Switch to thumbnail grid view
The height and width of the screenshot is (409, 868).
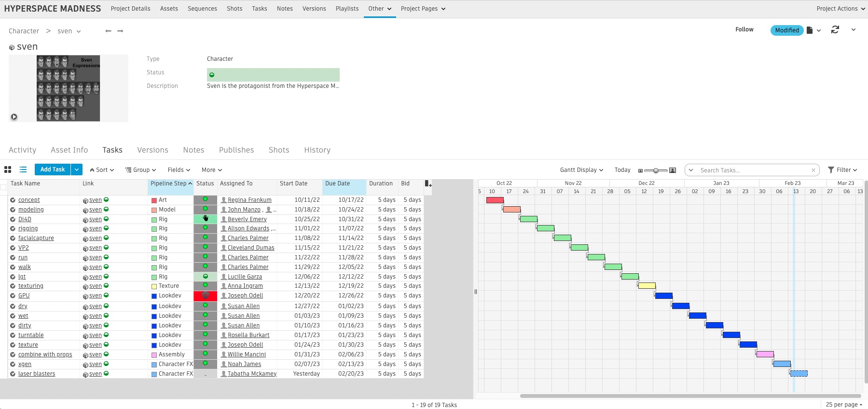point(8,169)
